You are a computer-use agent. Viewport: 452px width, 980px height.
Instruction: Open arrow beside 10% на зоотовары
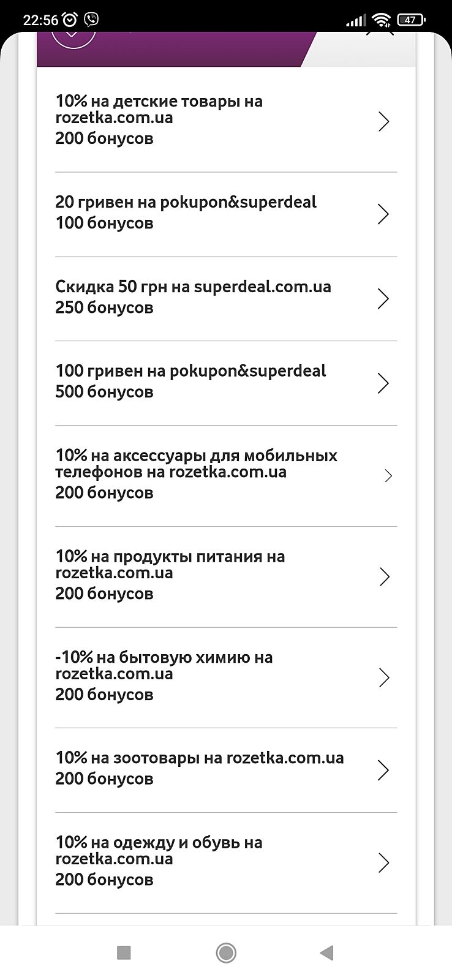click(384, 770)
